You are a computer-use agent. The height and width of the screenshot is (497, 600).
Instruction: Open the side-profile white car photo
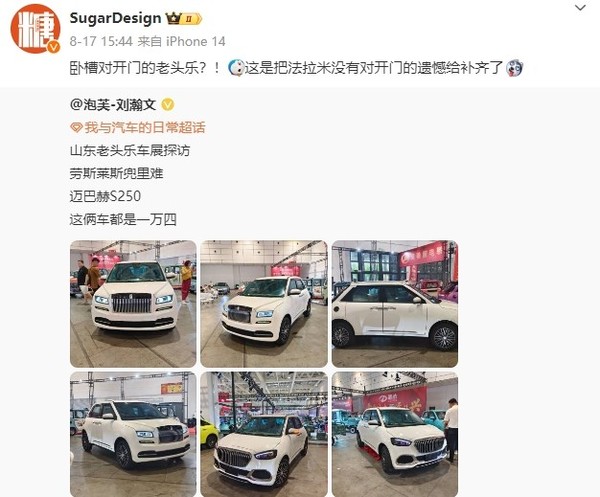(x=395, y=304)
